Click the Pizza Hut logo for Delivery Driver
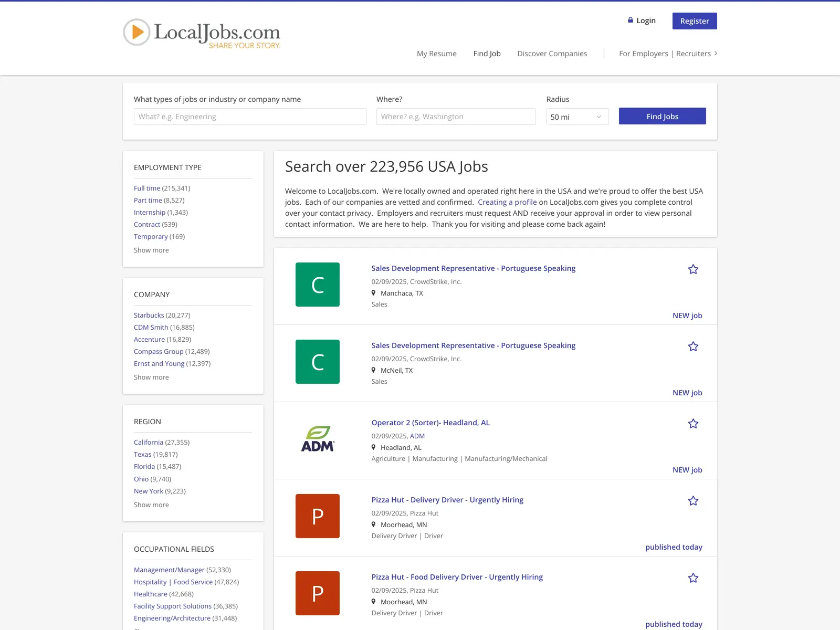 click(x=318, y=516)
